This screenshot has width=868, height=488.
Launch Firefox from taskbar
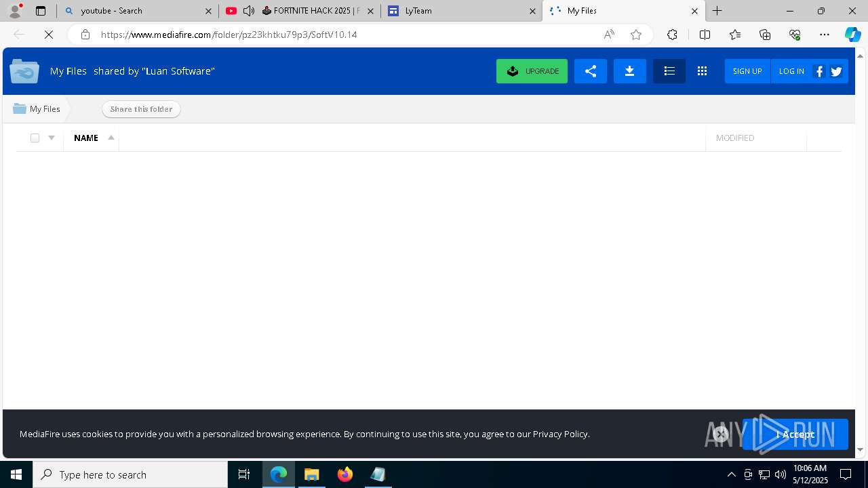(344, 474)
